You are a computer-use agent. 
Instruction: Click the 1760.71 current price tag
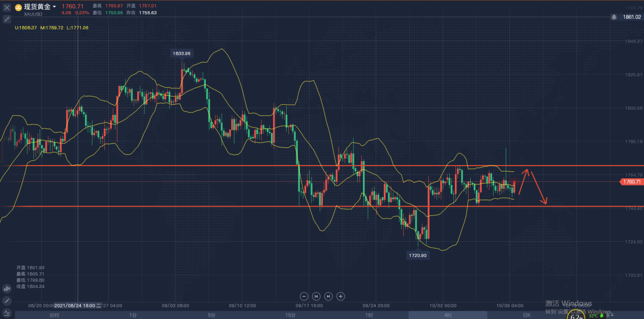pos(630,182)
